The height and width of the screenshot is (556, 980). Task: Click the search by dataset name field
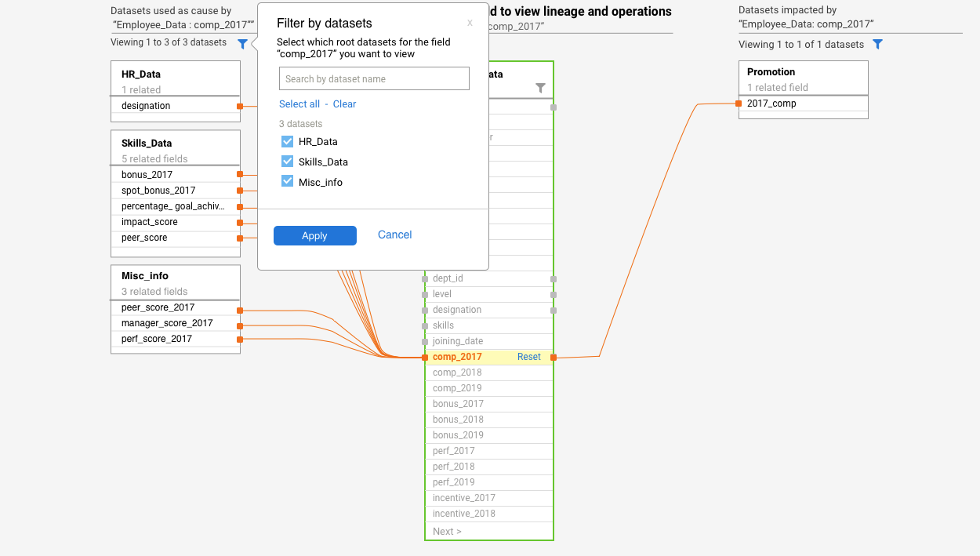pos(374,78)
